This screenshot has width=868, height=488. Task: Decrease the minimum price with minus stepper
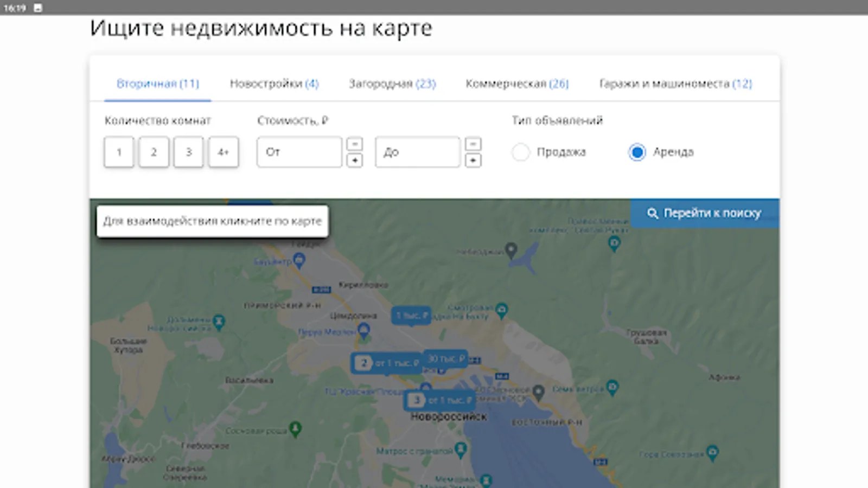coord(355,144)
